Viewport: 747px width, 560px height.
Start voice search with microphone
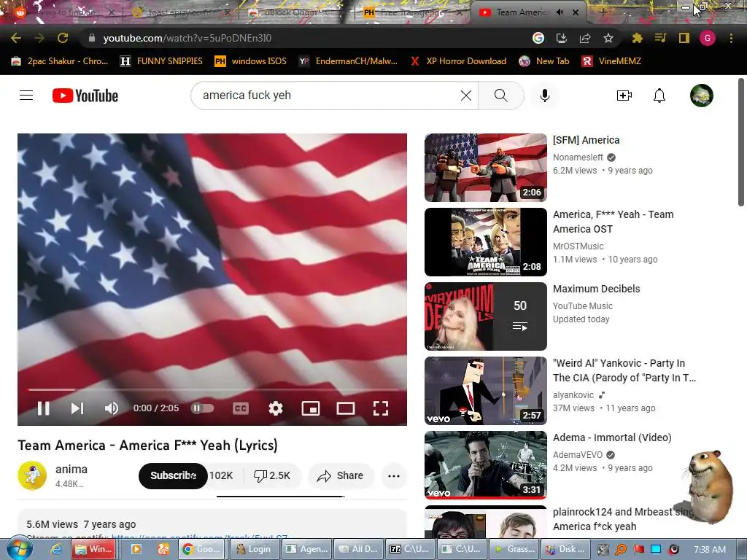[544, 96]
